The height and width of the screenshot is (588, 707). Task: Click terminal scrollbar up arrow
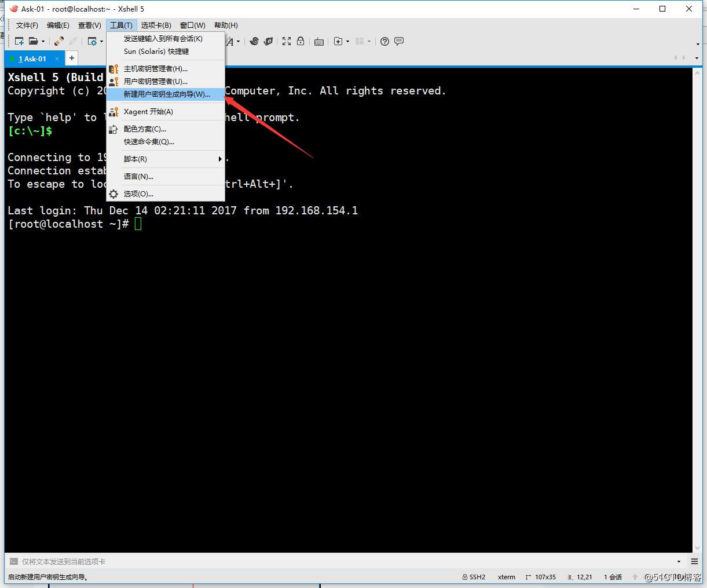[x=697, y=72]
